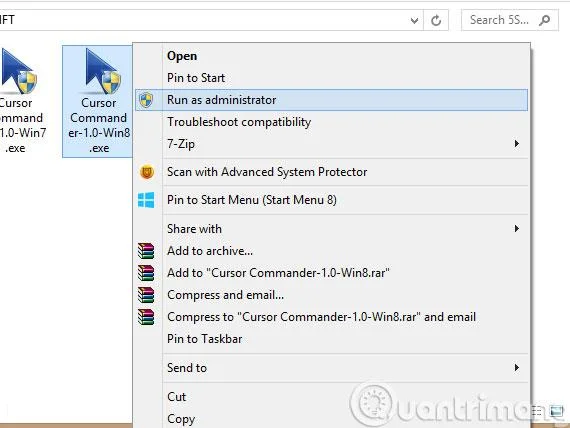
Task: Select Troubleshoot compatibility
Action: coord(331,122)
